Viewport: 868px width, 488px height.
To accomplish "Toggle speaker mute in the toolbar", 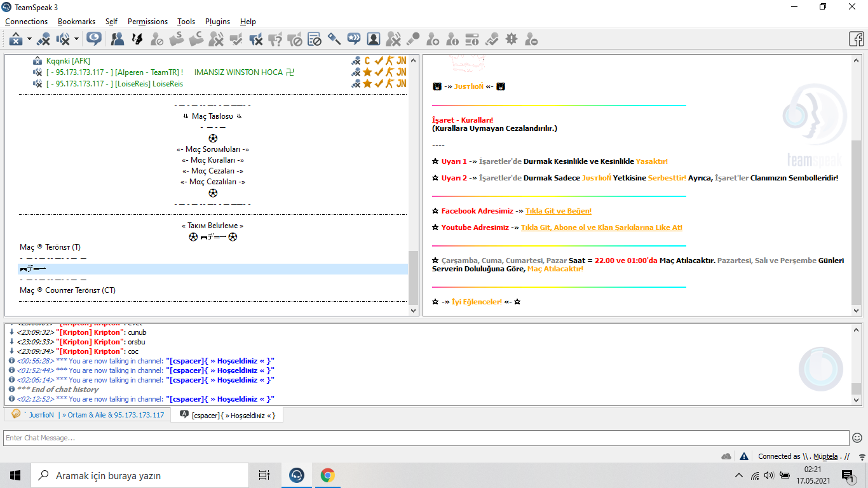I will pos(63,39).
